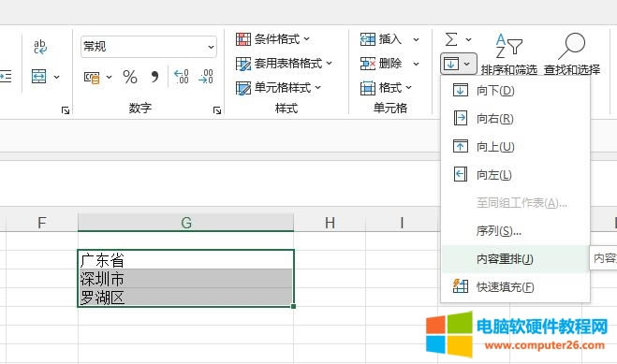Image resolution: width=617 pixels, height=364 pixels.
Task: Apply percent style
Action: tap(130, 77)
